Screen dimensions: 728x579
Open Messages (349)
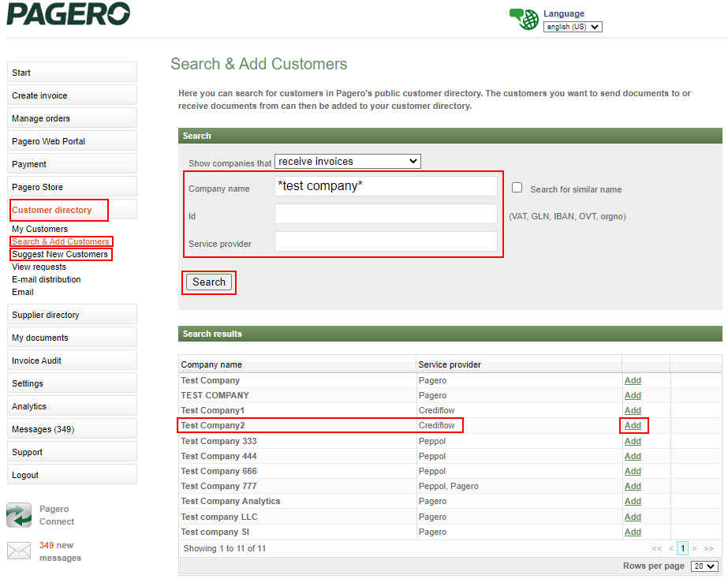(72, 429)
